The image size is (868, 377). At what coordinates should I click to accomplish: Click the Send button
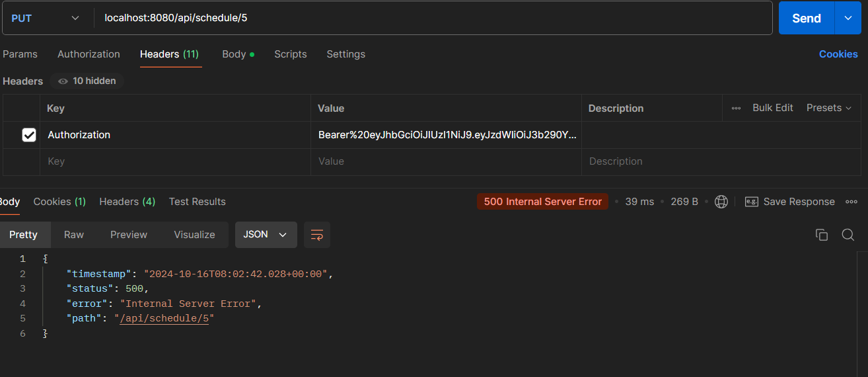pos(807,18)
